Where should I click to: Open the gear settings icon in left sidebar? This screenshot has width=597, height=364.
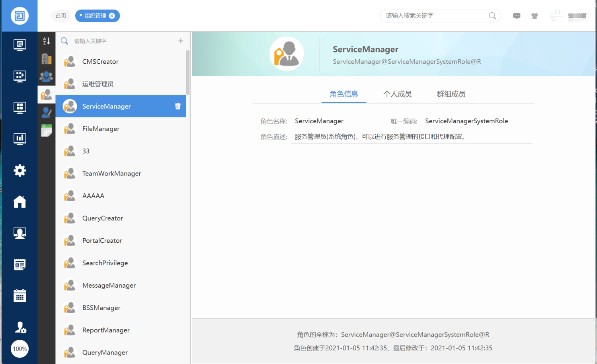20,171
